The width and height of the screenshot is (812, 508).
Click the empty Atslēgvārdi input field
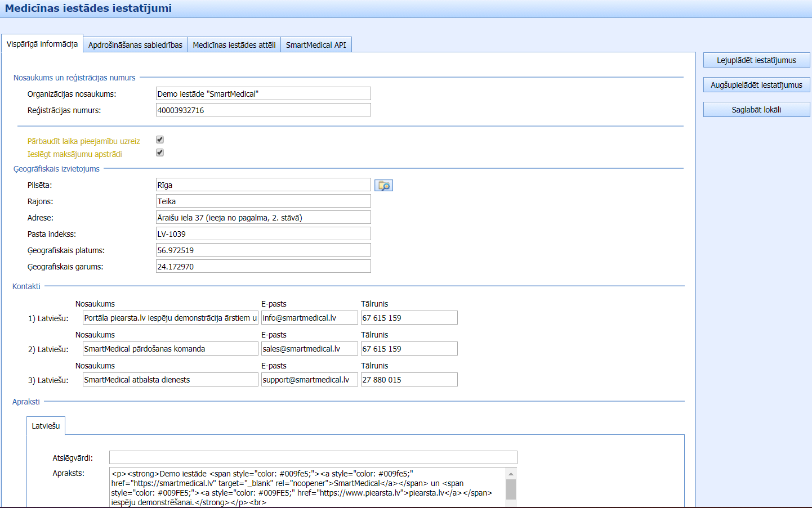point(313,457)
